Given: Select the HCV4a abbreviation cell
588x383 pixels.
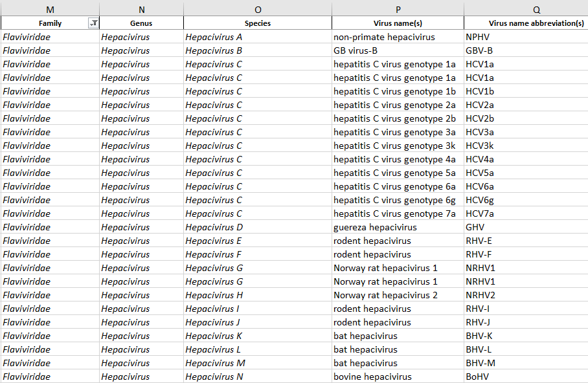Looking at the screenshot, I should 526,159.
